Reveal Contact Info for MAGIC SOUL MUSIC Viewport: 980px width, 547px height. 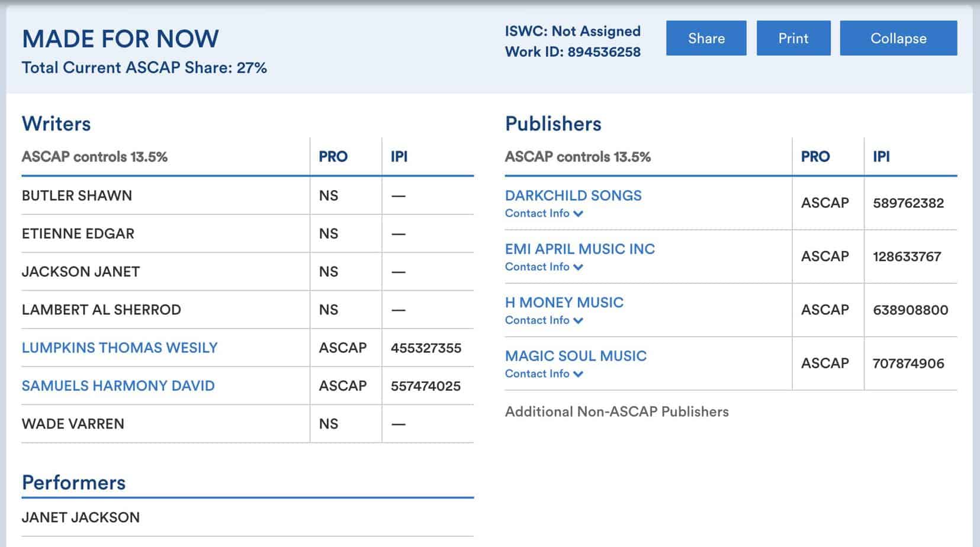pyautogui.click(x=544, y=374)
